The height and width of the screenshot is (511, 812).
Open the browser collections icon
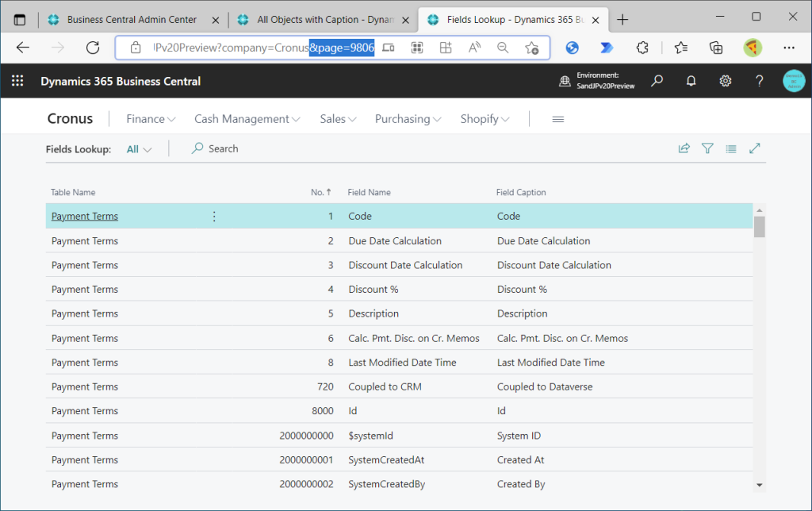pyautogui.click(x=716, y=48)
